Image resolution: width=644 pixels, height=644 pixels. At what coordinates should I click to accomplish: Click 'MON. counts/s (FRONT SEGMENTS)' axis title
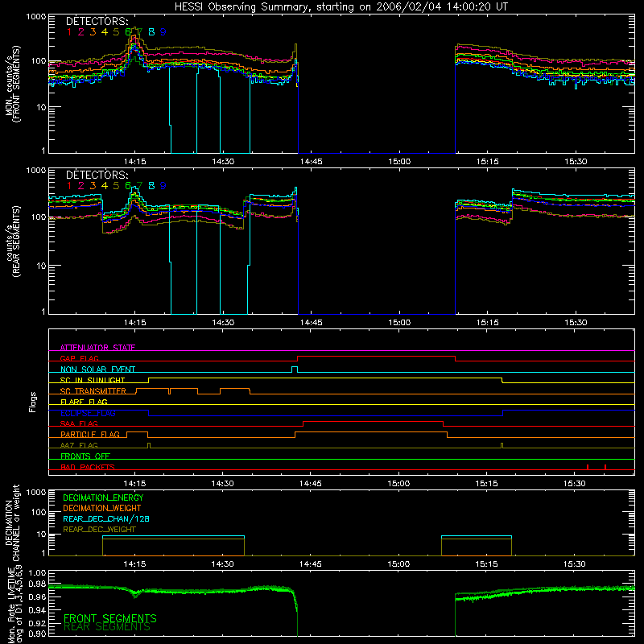tap(12, 84)
